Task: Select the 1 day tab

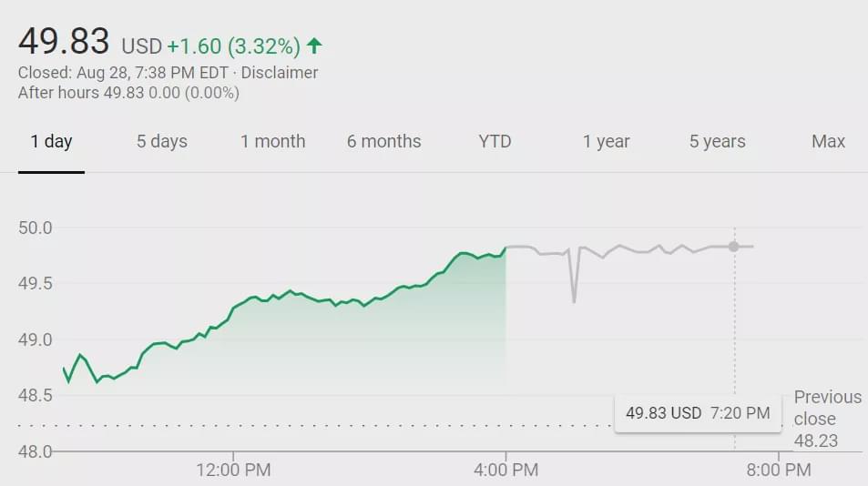Action: (x=51, y=141)
